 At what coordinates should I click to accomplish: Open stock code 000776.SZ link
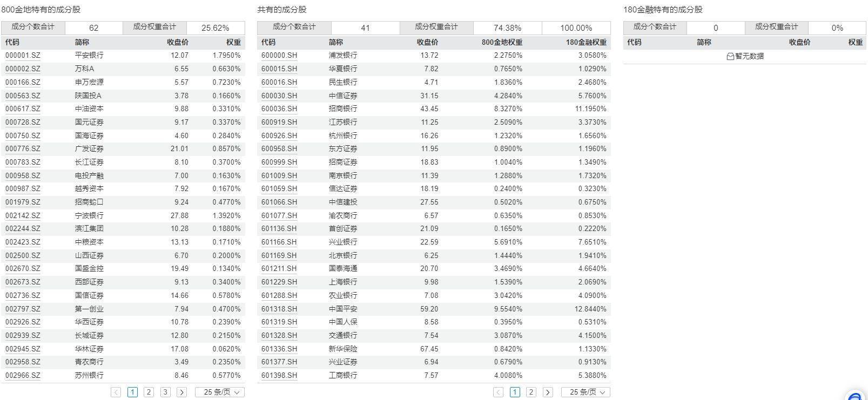[23, 148]
